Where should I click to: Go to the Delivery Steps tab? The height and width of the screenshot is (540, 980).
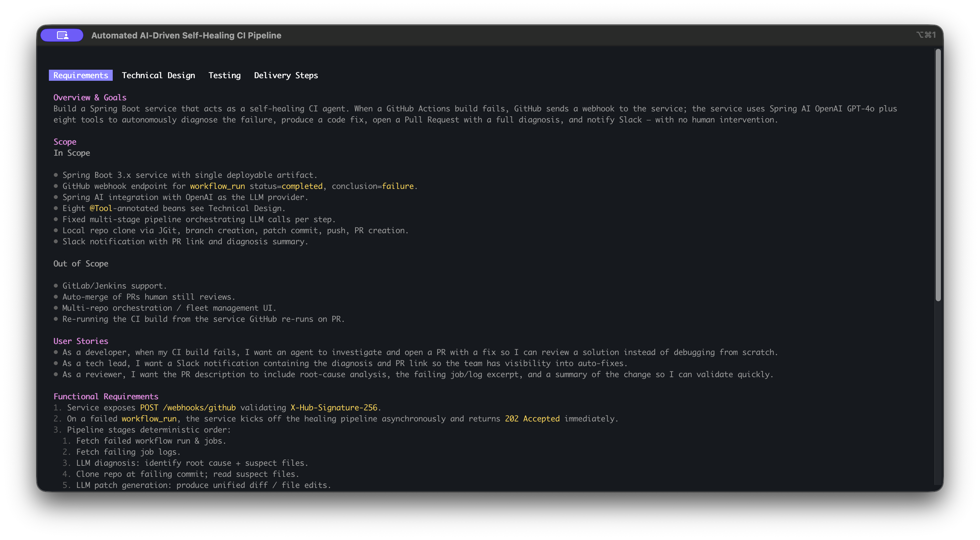point(286,75)
